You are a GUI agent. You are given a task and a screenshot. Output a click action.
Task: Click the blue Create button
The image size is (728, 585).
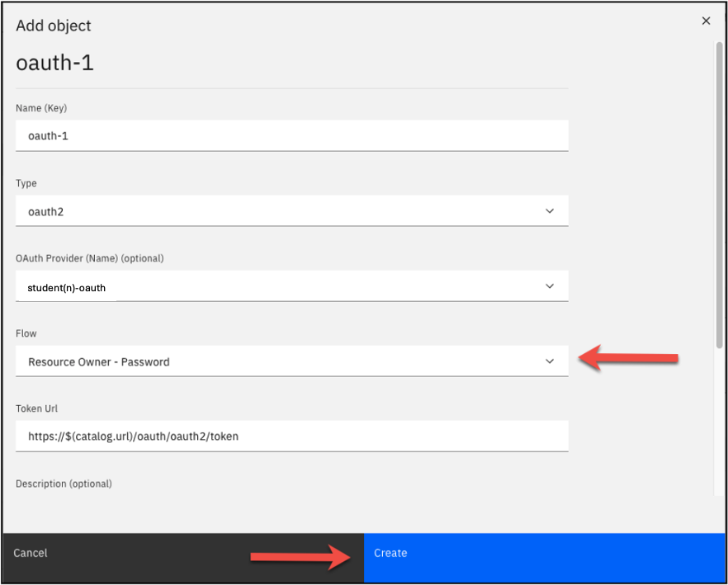coord(544,554)
